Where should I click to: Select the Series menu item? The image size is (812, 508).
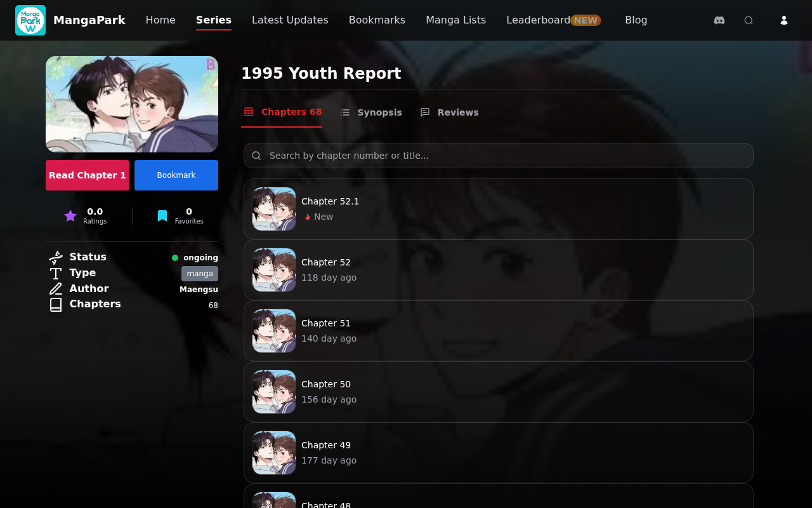point(214,20)
